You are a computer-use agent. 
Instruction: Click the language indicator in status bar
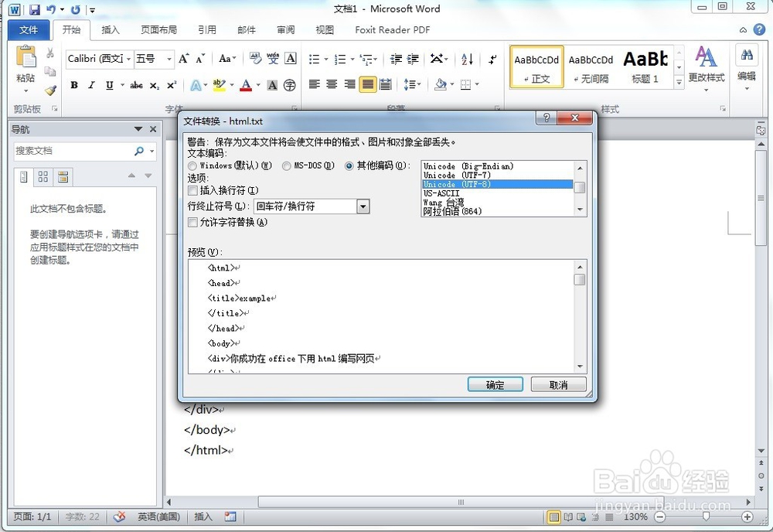pyautogui.click(x=158, y=517)
